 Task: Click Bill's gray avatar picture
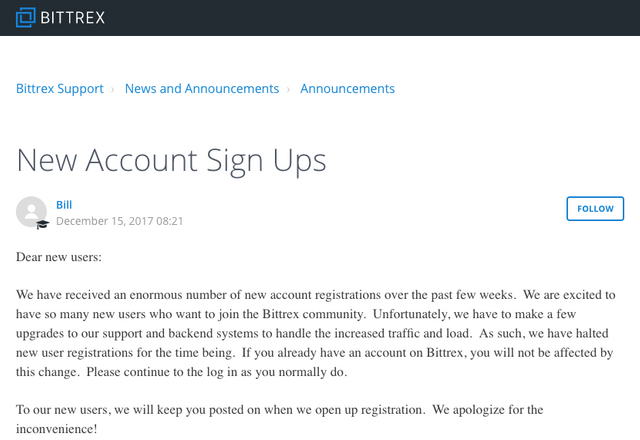coord(31,210)
